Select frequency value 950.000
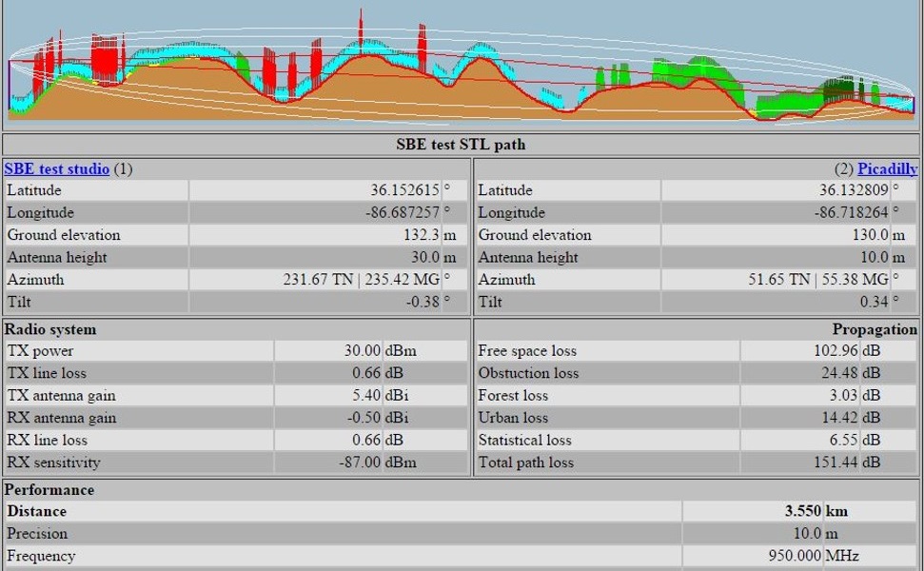This screenshot has height=571, width=924. coord(795,556)
